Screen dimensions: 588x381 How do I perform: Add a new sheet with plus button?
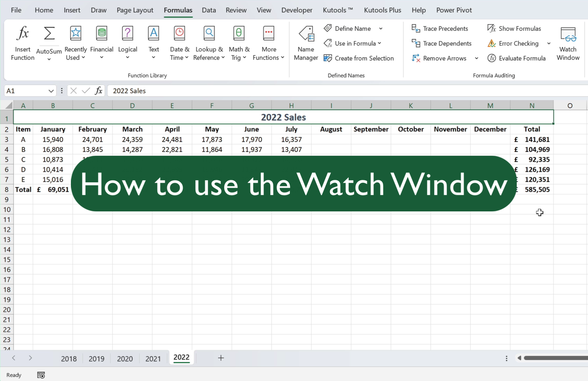pos(221,358)
